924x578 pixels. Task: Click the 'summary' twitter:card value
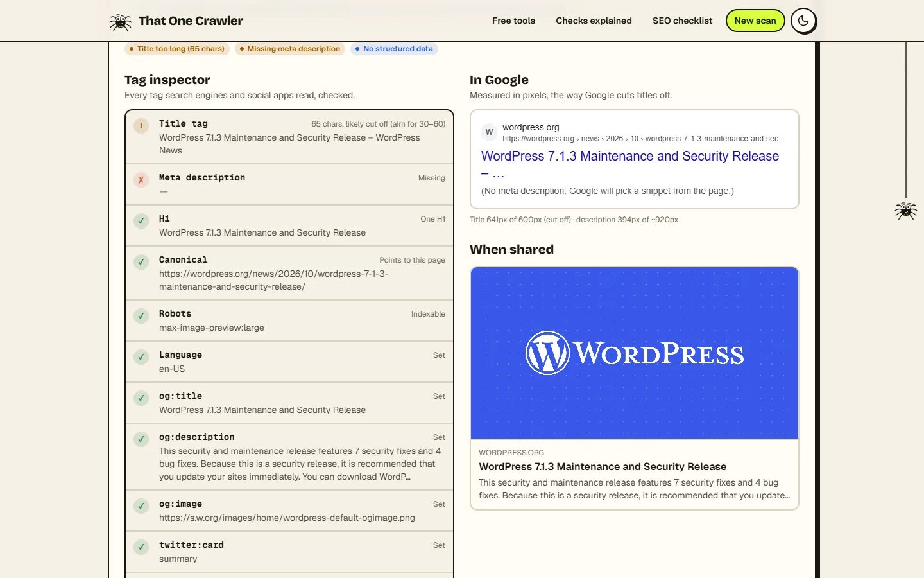[178, 559]
